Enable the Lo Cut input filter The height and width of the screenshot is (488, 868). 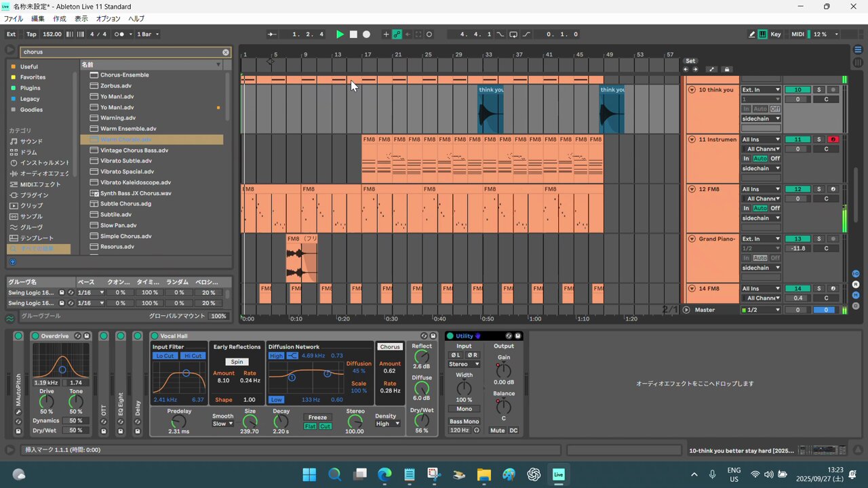point(165,356)
